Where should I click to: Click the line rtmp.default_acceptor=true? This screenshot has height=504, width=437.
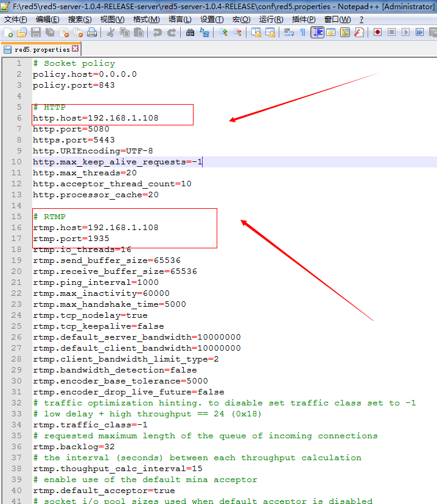(x=104, y=491)
